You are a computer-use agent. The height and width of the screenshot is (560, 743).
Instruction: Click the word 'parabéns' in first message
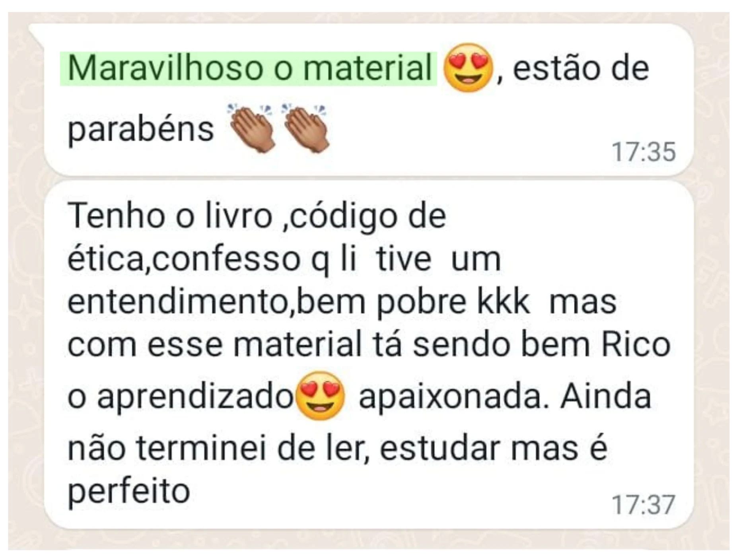pos(141,129)
